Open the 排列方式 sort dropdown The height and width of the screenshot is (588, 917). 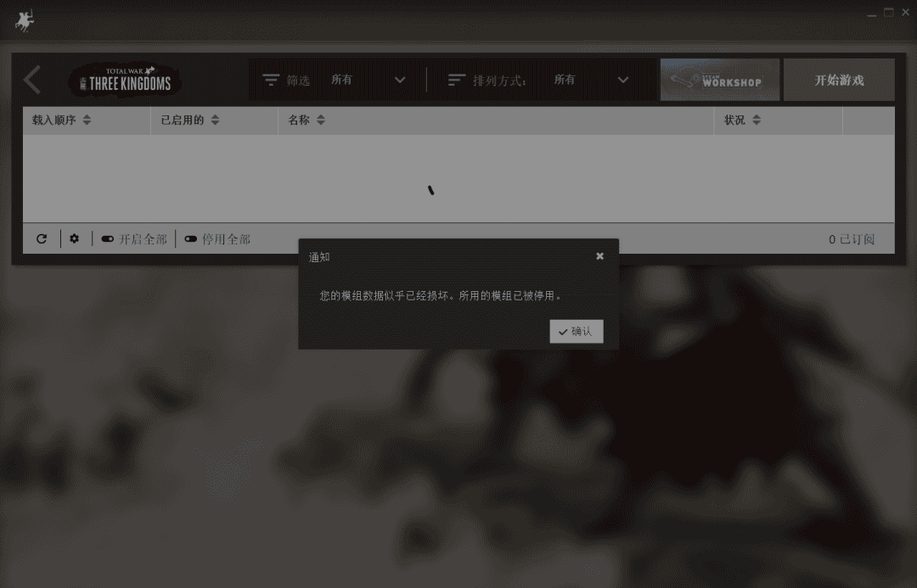tap(594, 79)
